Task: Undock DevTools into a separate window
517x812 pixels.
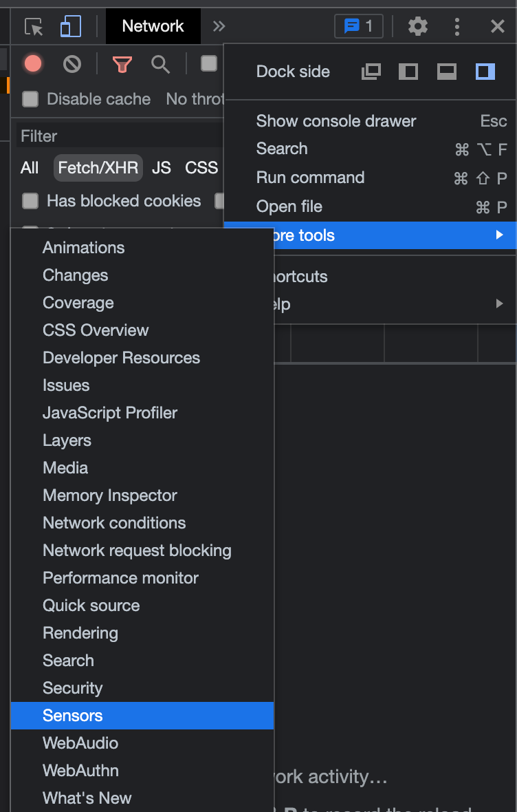Action: click(x=371, y=71)
